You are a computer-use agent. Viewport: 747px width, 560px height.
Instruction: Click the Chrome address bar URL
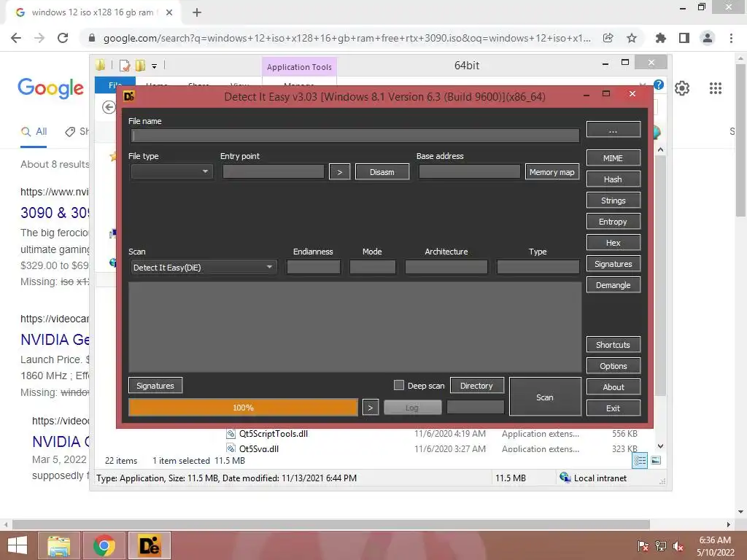347,38
